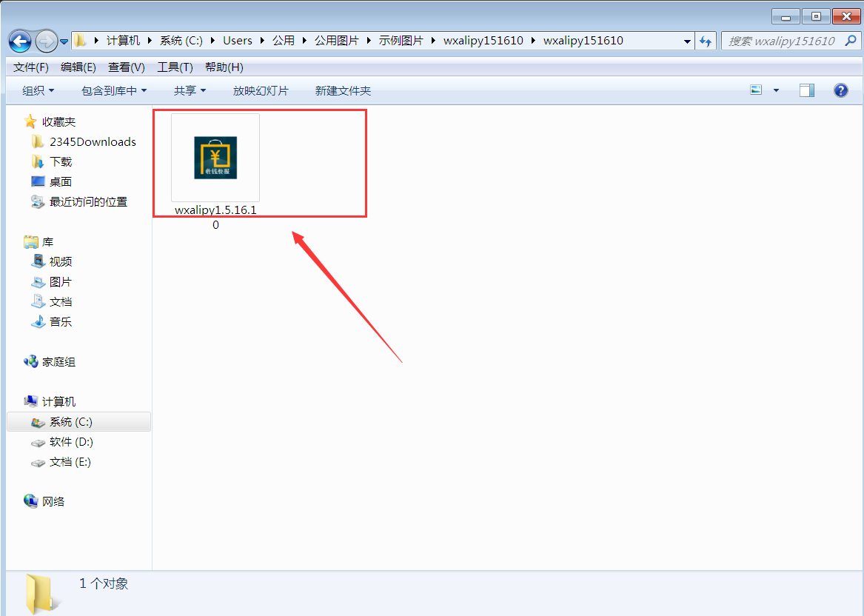Expand the 共享 dropdown

190,90
